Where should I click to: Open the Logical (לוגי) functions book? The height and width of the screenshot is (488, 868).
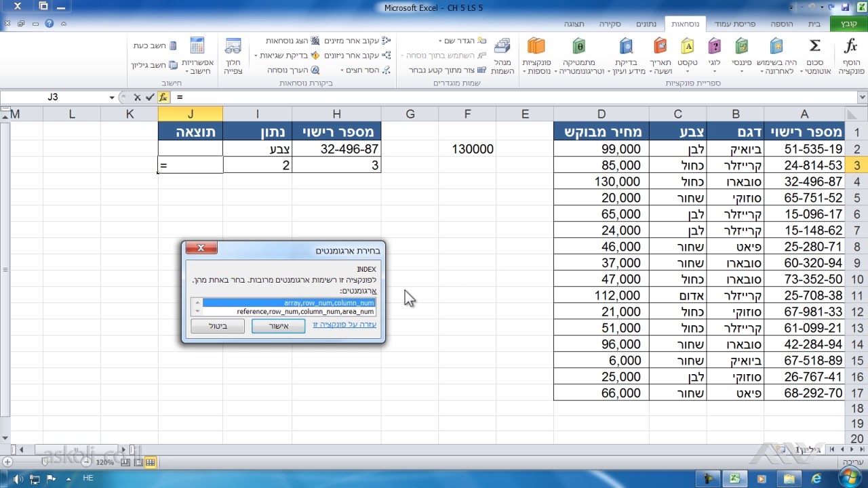(715, 56)
